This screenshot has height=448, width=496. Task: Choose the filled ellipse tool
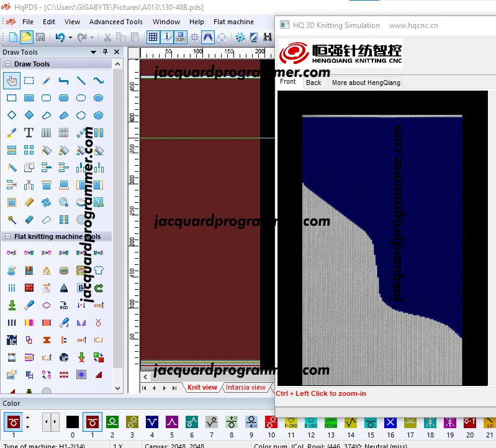point(98,97)
